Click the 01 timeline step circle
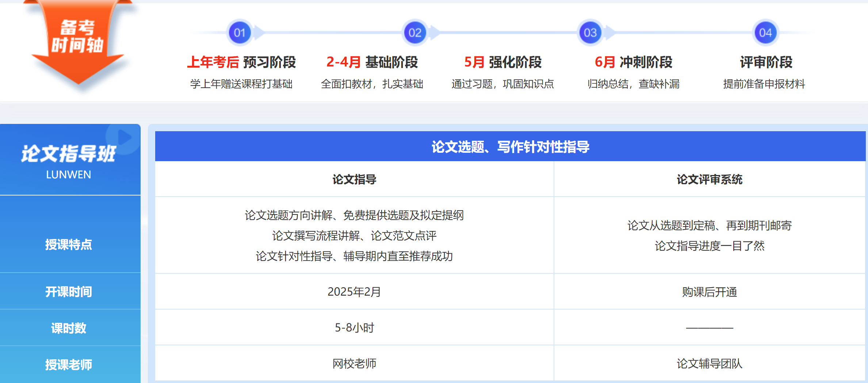The height and width of the screenshot is (383, 868). (x=240, y=33)
